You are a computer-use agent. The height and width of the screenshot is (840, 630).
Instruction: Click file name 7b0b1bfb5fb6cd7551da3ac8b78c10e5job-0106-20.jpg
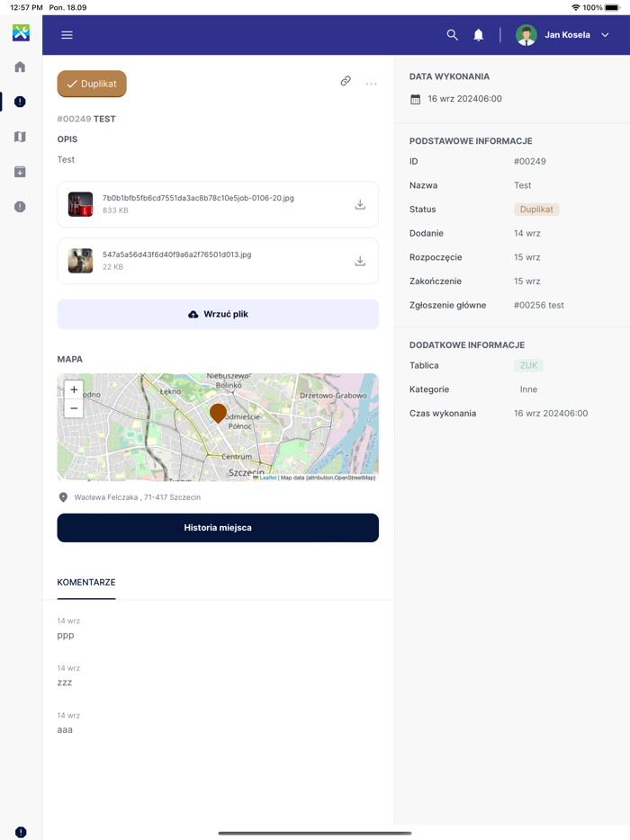coord(198,198)
